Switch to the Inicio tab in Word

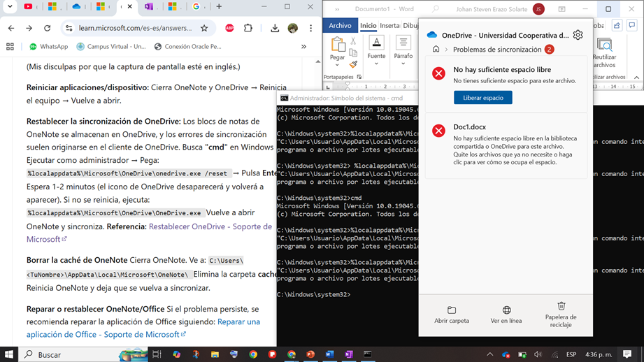(368, 25)
